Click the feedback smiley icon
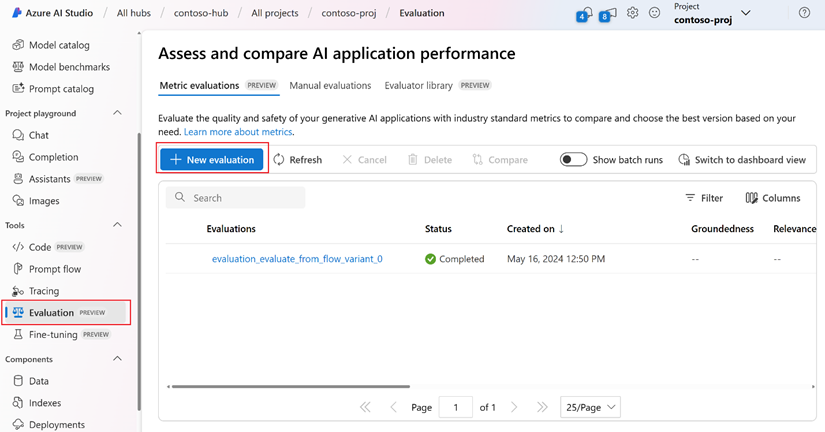 (654, 13)
